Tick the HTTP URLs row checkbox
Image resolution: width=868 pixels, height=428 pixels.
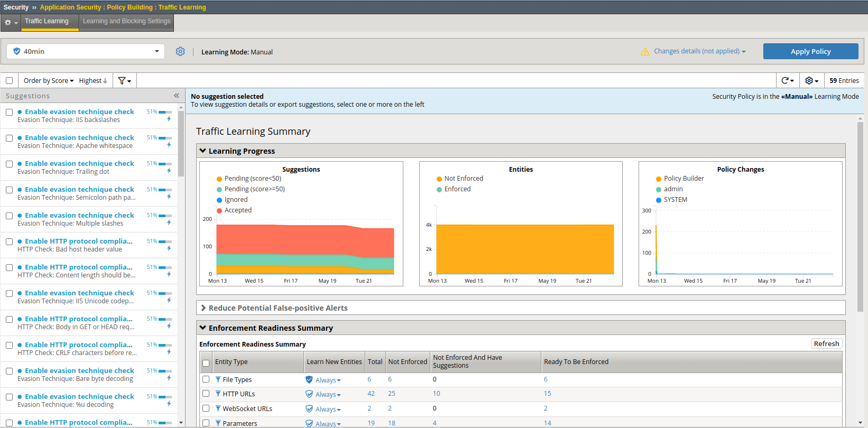(x=206, y=394)
